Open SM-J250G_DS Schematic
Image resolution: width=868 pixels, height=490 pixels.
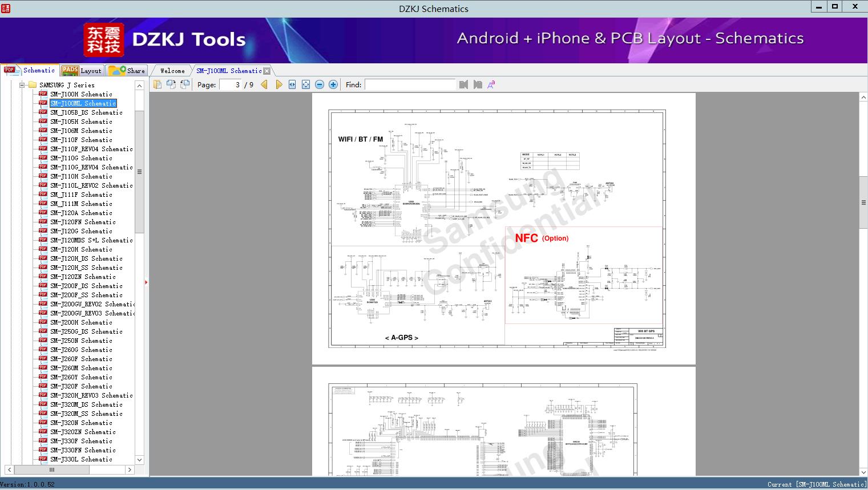click(86, 331)
